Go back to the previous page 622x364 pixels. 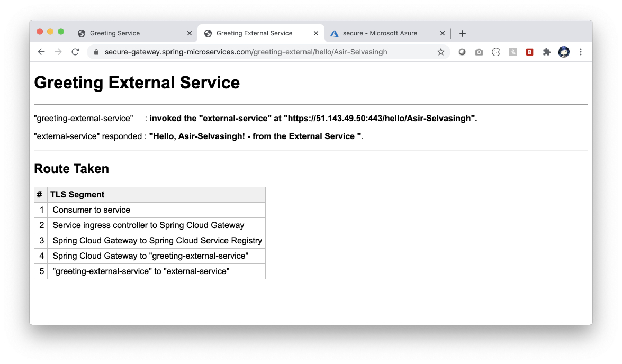pyautogui.click(x=41, y=52)
